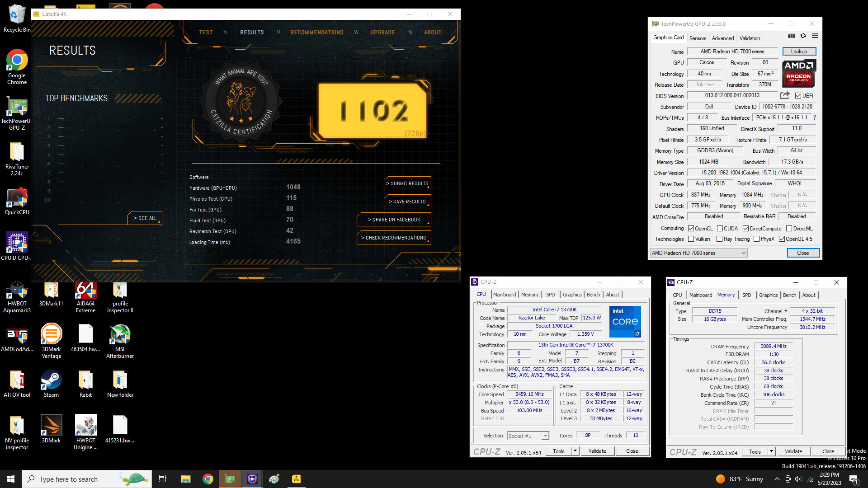Toggle the PhysX checkbox
The height and width of the screenshot is (488, 868).
[x=756, y=239]
